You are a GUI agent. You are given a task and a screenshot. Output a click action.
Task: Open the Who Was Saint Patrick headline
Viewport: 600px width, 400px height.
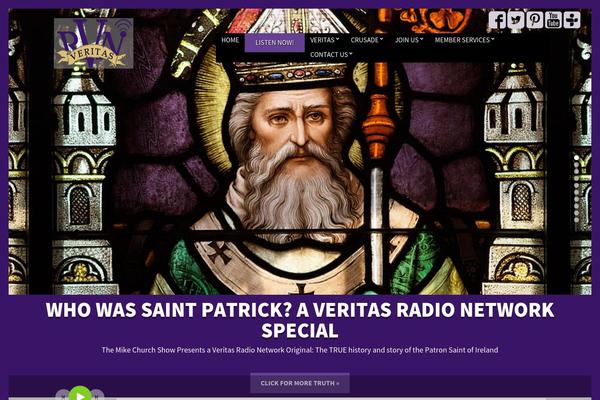(x=300, y=320)
